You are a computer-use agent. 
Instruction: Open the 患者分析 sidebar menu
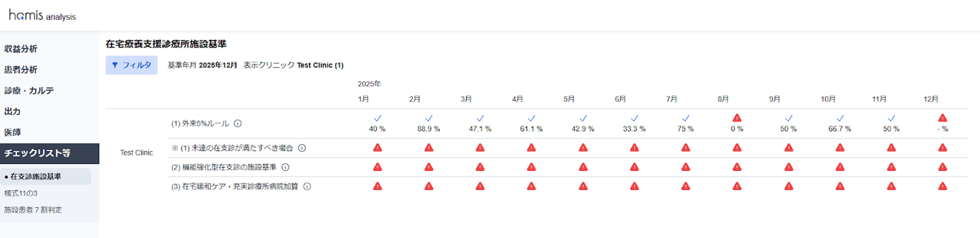[21, 70]
